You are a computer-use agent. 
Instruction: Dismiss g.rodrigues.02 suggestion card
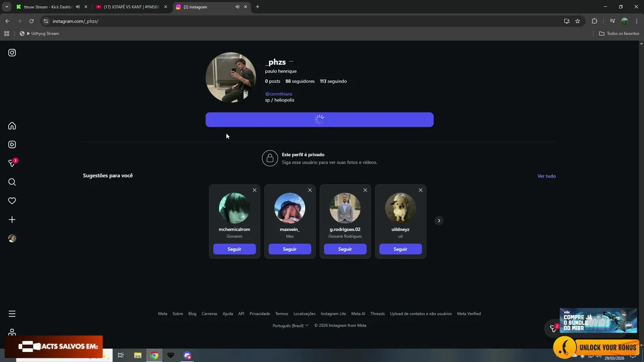(365, 190)
